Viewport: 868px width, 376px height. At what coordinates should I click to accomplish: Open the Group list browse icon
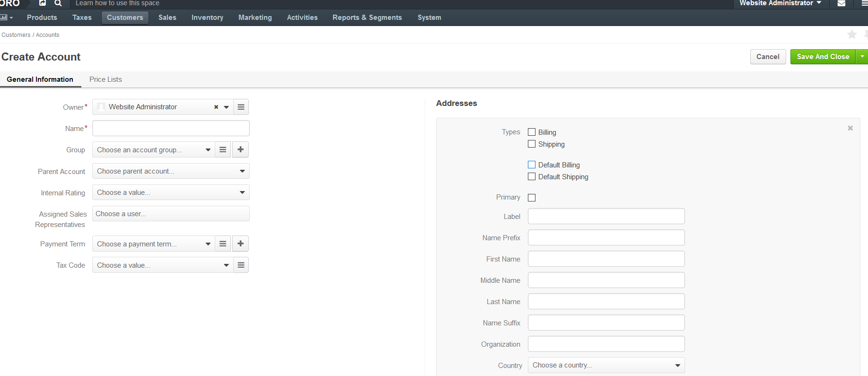[x=223, y=149]
